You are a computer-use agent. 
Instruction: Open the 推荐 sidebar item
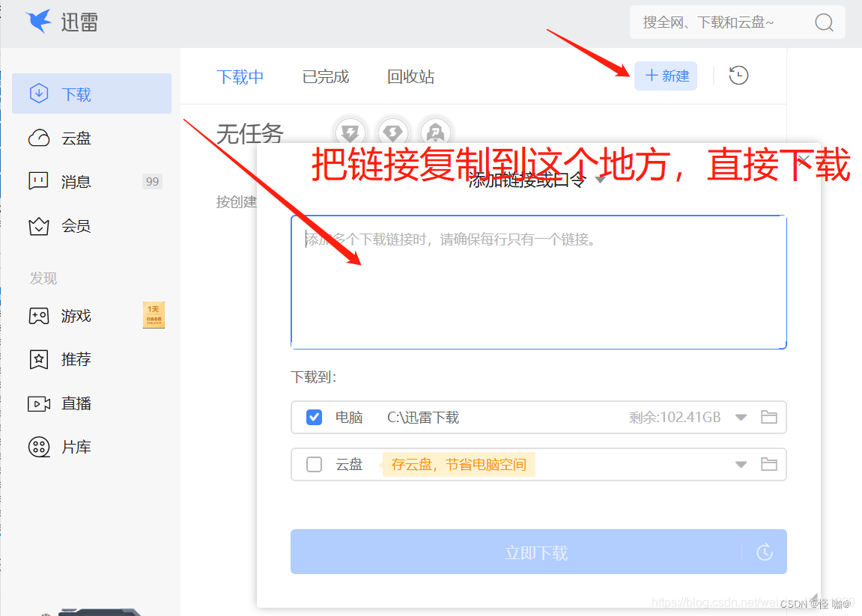point(92,359)
